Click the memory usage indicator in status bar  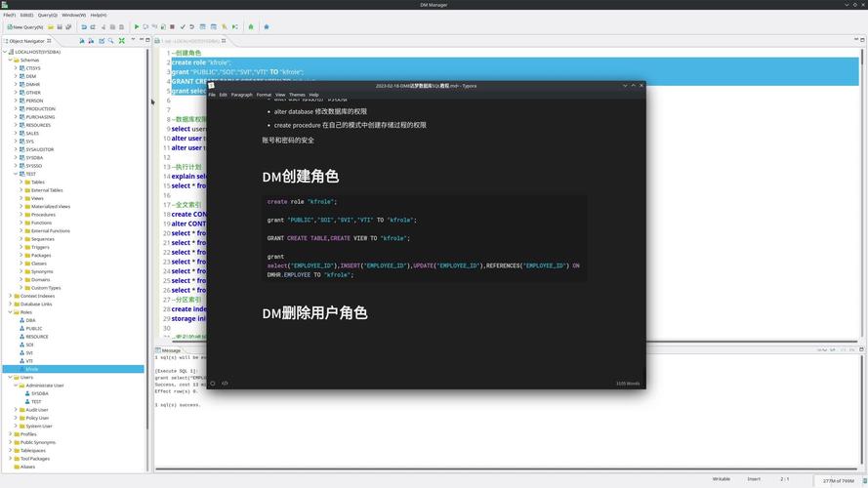(838, 481)
